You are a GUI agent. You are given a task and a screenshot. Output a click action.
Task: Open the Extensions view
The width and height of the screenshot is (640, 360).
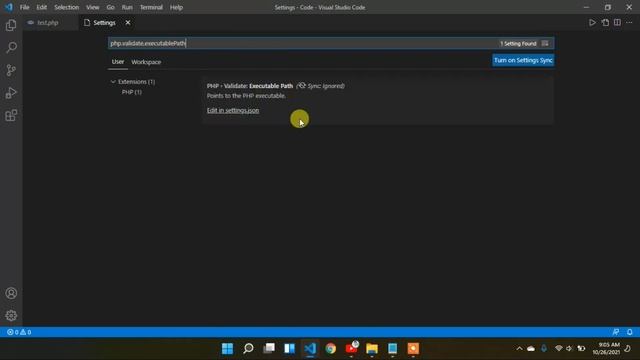pyautogui.click(x=11, y=116)
